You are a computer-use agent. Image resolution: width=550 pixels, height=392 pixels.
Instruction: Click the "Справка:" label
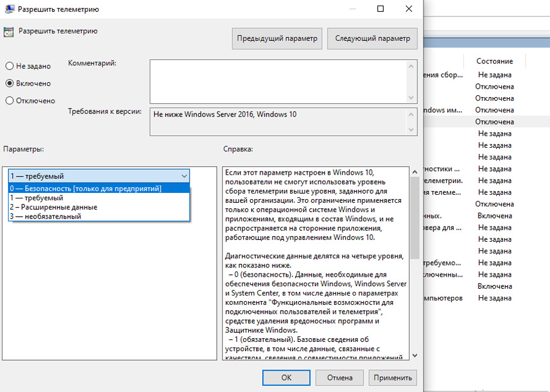click(238, 149)
